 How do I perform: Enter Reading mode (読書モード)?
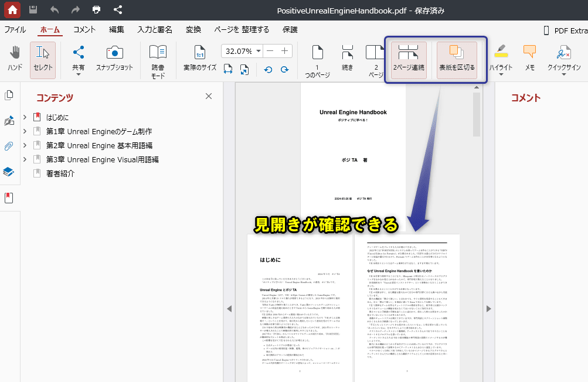pyautogui.click(x=158, y=62)
